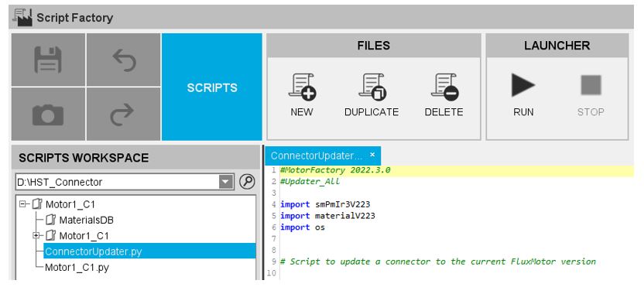The height and width of the screenshot is (294, 644).
Task: Click the undo arrow icon
Action: pos(124,60)
